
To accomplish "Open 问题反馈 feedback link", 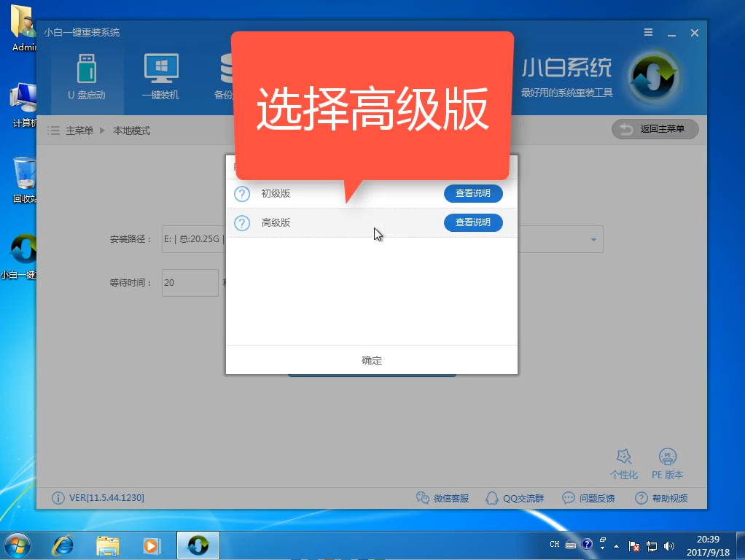I will click(x=588, y=498).
